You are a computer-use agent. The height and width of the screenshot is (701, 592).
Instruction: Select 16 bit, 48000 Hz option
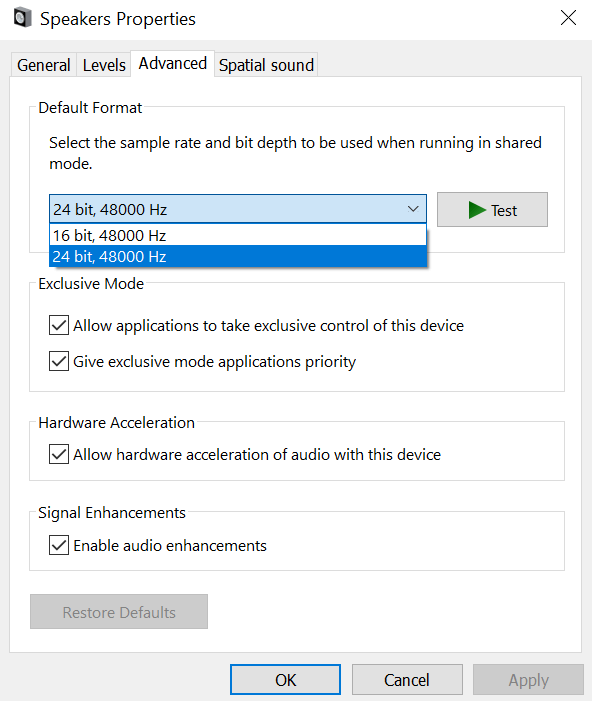(x=238, y=235)
